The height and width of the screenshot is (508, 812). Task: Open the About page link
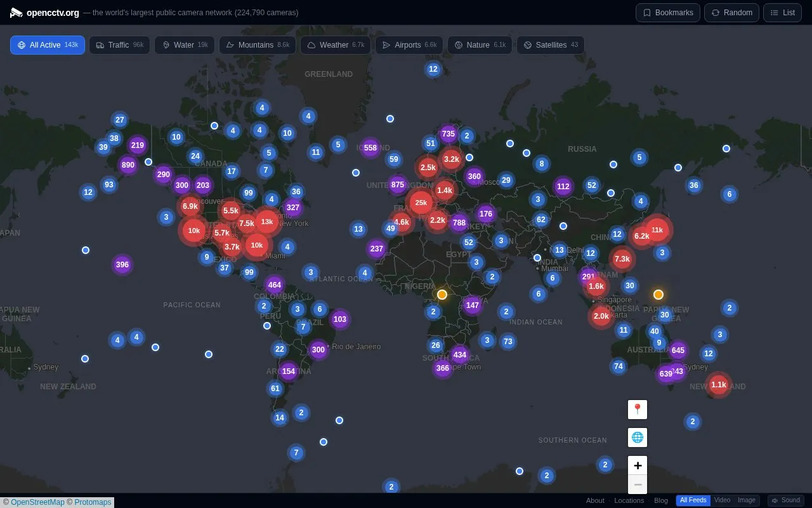tap(595, 500)
